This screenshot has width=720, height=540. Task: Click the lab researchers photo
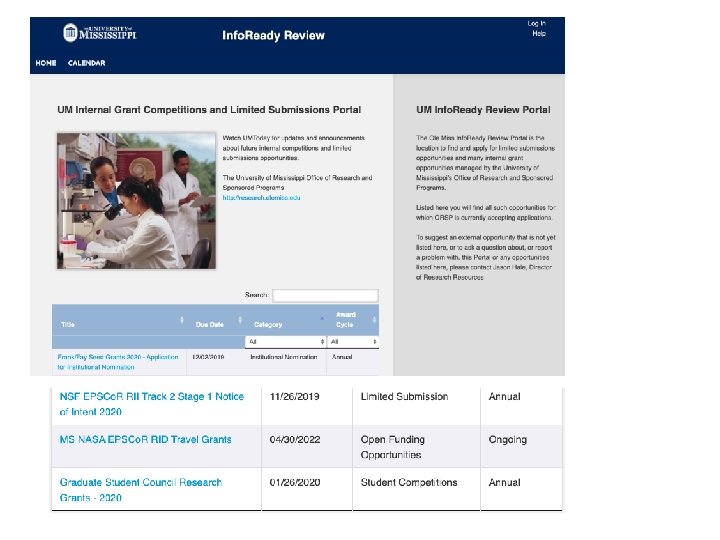click(136, 201)
